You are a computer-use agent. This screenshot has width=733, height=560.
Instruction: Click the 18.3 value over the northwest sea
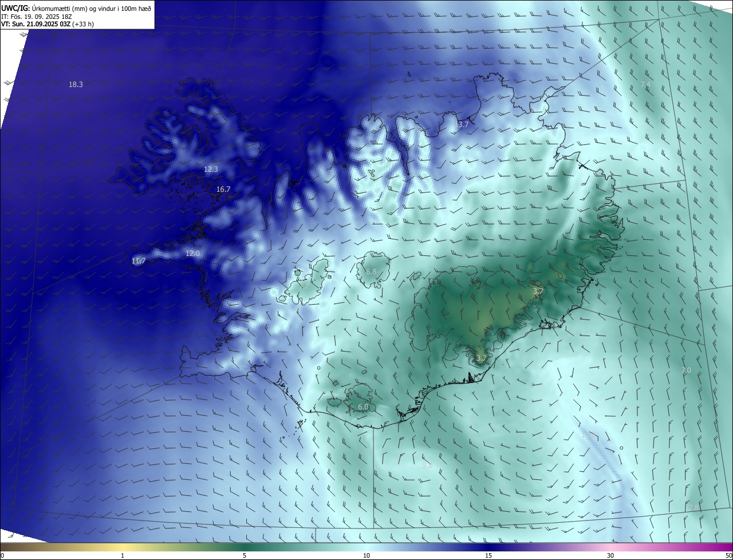pyautogui.click(x=76, y=85)
